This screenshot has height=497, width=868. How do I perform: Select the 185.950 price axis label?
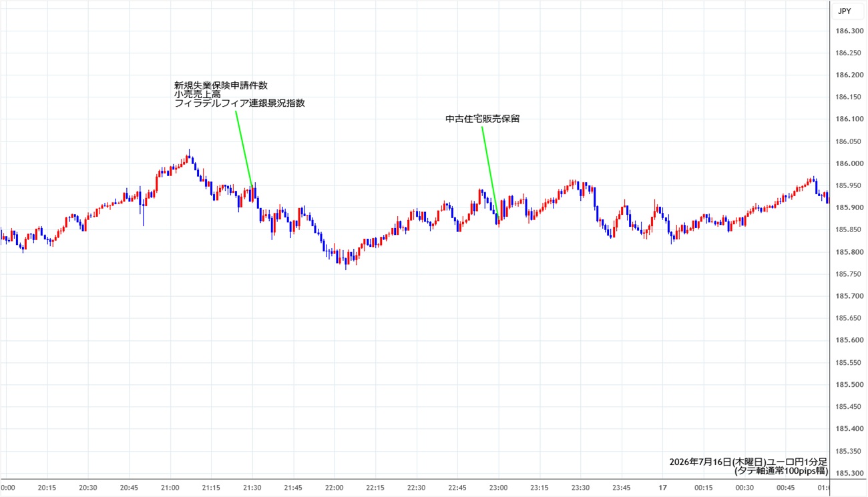(848, 185)
